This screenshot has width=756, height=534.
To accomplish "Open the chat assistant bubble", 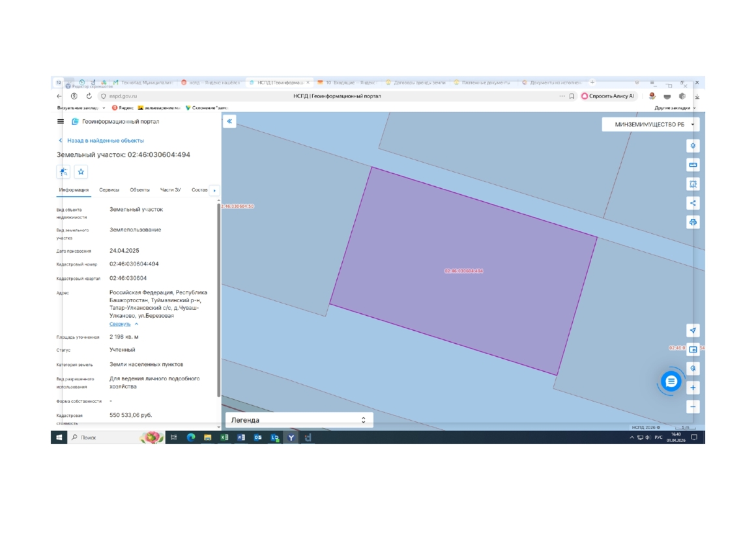I will [x=671, y=382].
